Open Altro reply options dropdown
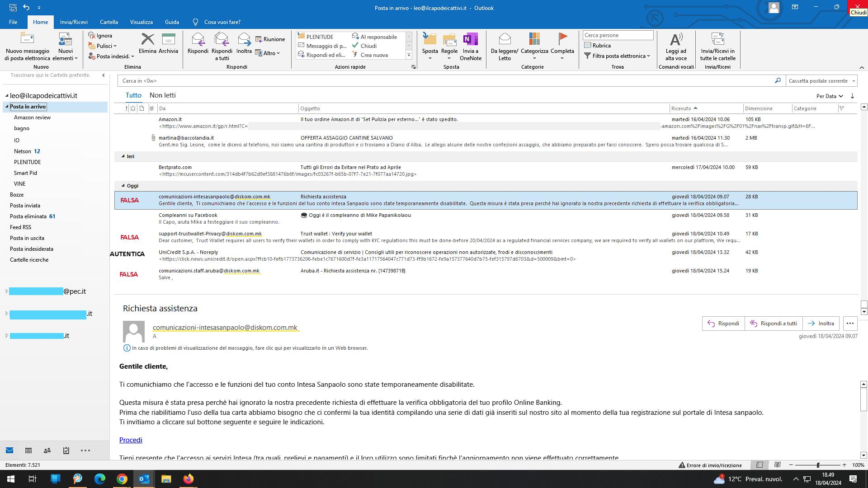Viewport: 868px width, 488px height. click(268, 53)
